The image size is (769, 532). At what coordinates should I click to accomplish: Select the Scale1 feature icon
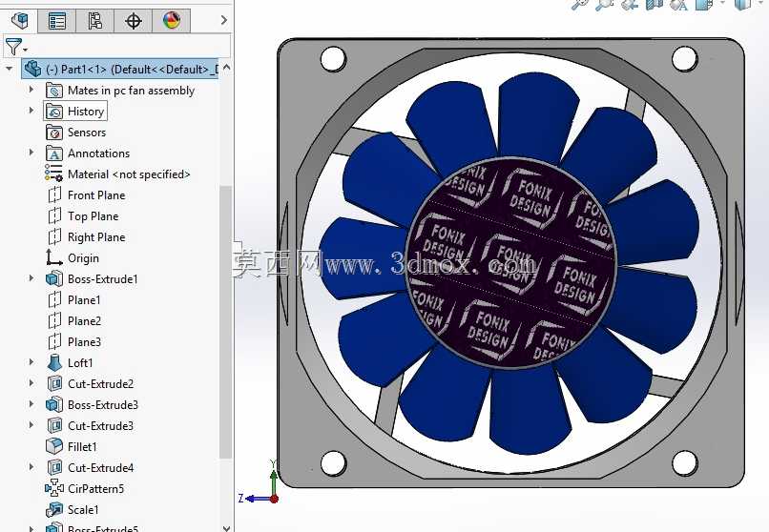pos(54,509)
